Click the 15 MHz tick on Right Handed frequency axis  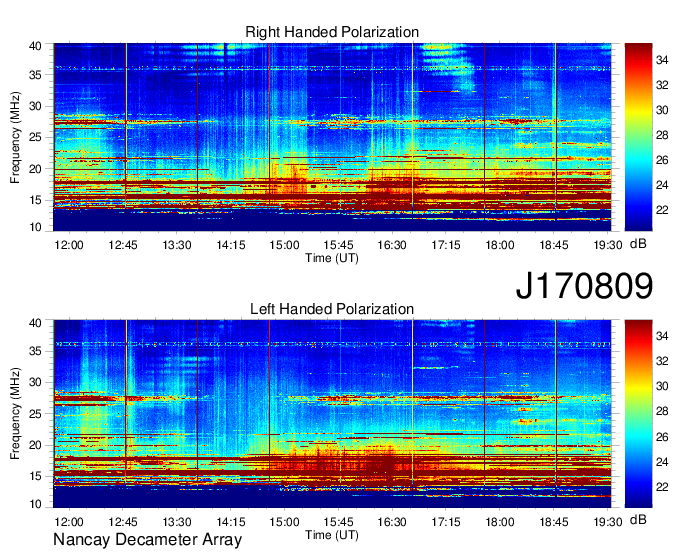click(35, 200)
